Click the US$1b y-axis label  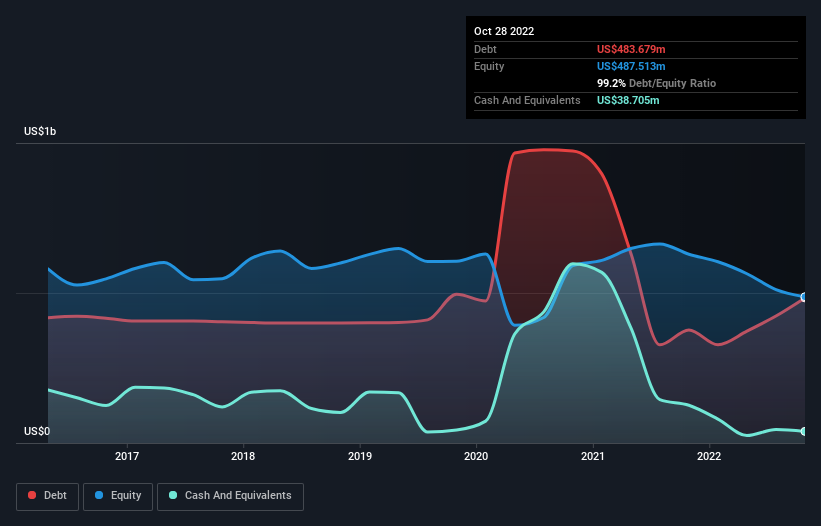tap(40, 131)
